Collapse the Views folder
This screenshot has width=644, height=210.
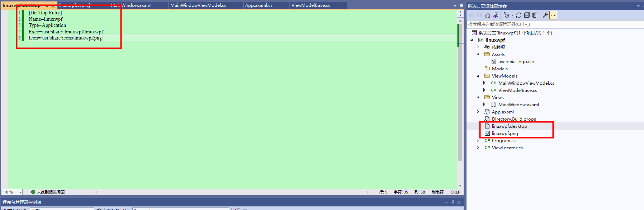click(478, 97)
